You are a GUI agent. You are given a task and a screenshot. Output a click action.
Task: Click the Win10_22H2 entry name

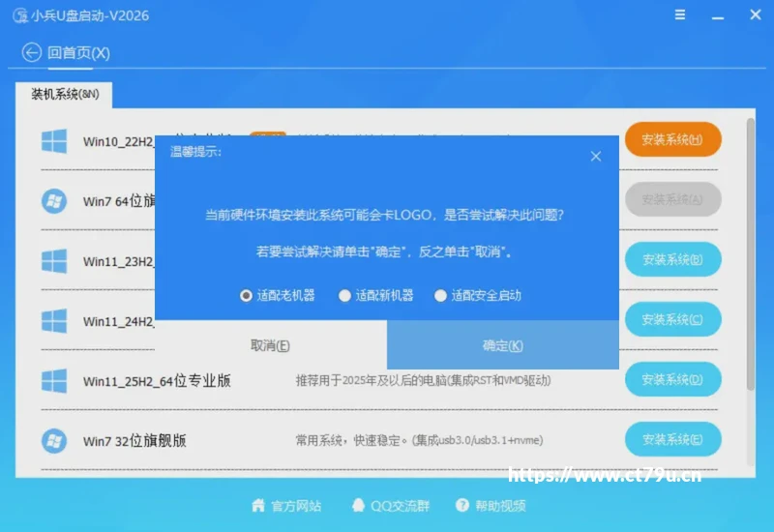119,142
